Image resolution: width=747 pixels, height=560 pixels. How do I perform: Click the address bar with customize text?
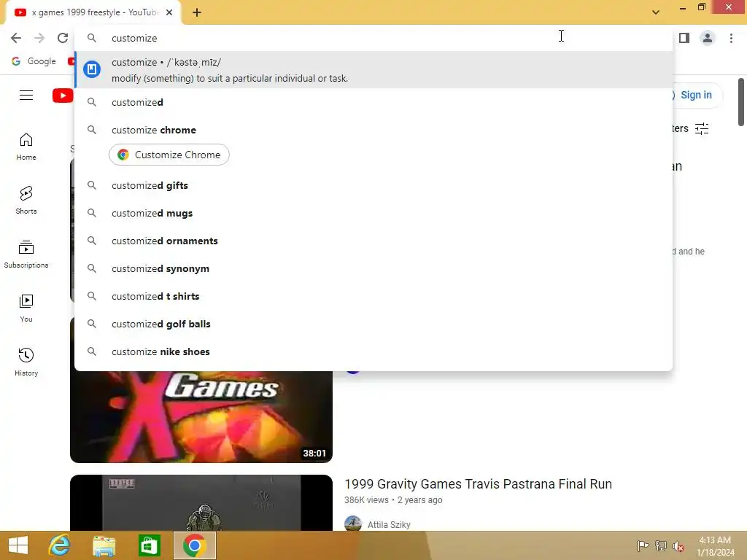coord(374,38)
